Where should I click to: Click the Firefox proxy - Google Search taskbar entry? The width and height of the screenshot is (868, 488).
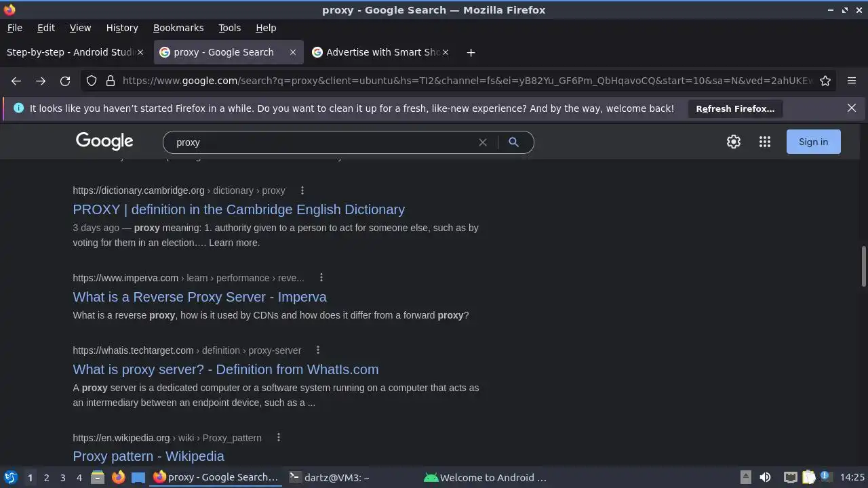pos(216,478)
